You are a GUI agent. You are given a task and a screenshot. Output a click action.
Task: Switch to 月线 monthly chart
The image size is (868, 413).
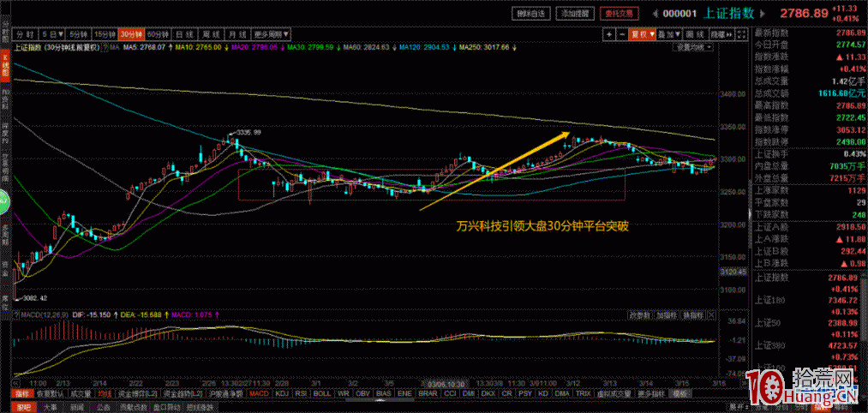pos(238,34)
